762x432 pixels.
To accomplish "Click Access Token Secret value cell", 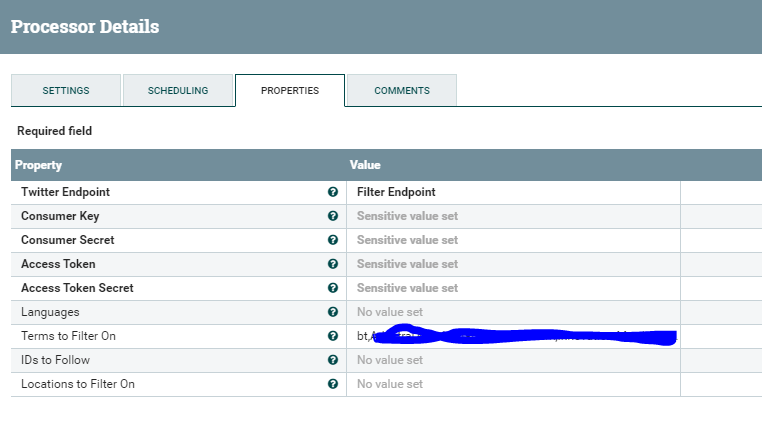I will point(513,288).
